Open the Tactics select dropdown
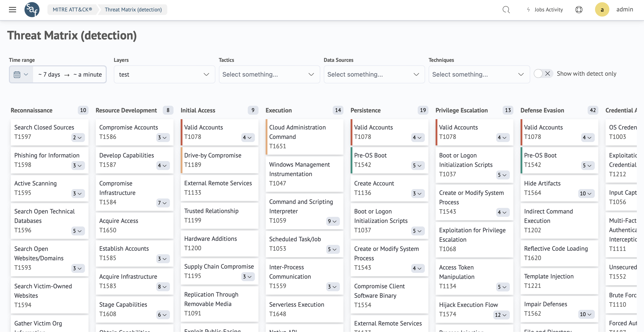This screenshot has width=644, height=332. click(x=269, y=74)
